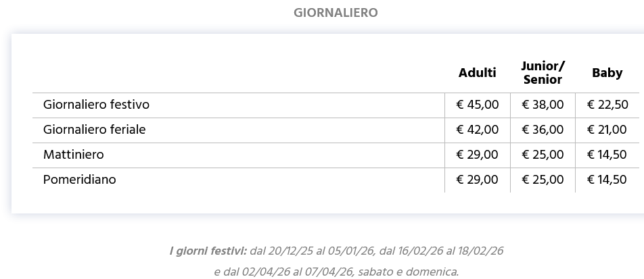Click the Giornaliero feriale row label
This screenshot has width=644, height=279.
pos(94,130)
